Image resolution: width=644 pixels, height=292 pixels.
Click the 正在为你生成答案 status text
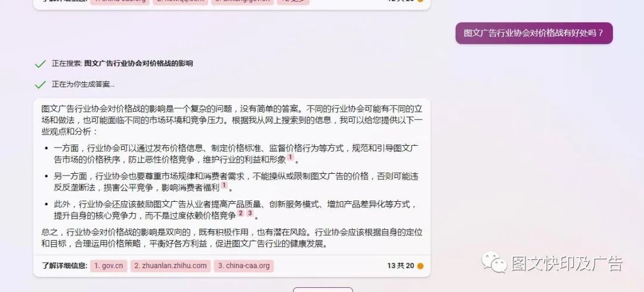click(x=83, y=84)
